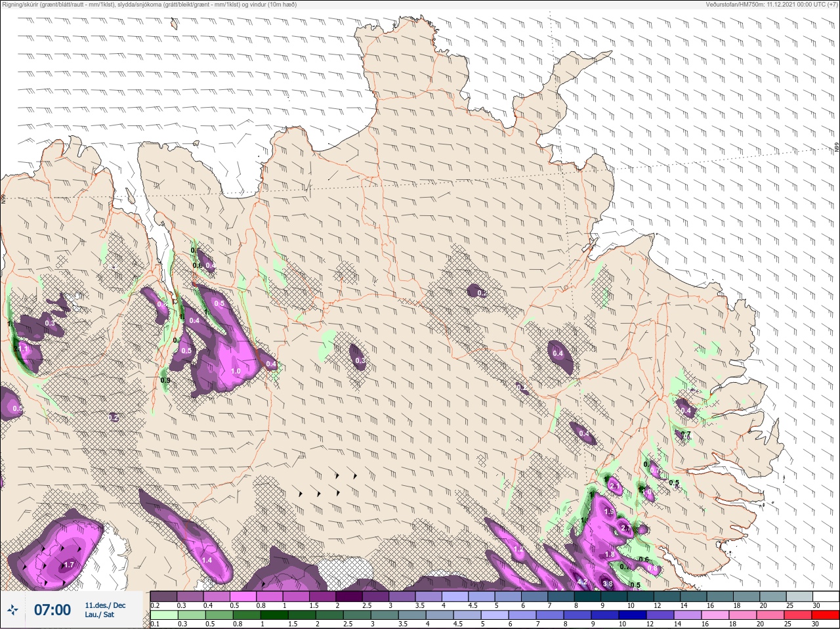Click the 07:00 forecast time display

point(52,610)
